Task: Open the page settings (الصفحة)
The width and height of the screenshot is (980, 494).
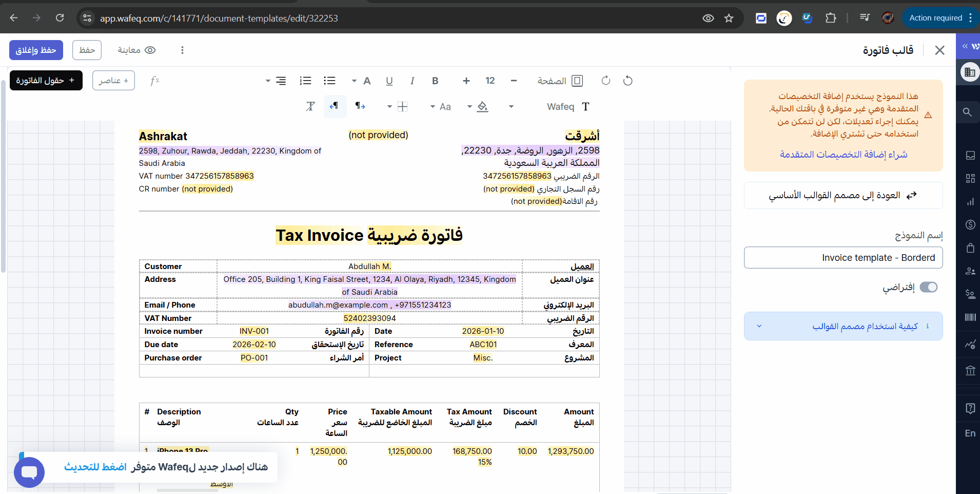Action: click(x=560, y=81)
